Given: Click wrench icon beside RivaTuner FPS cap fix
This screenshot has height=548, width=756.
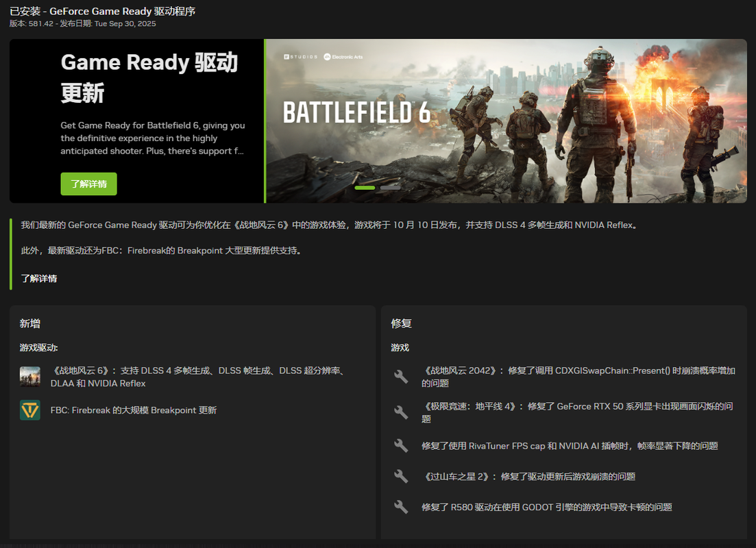Looking at the screenshot, I should click(x=401, y=445).
